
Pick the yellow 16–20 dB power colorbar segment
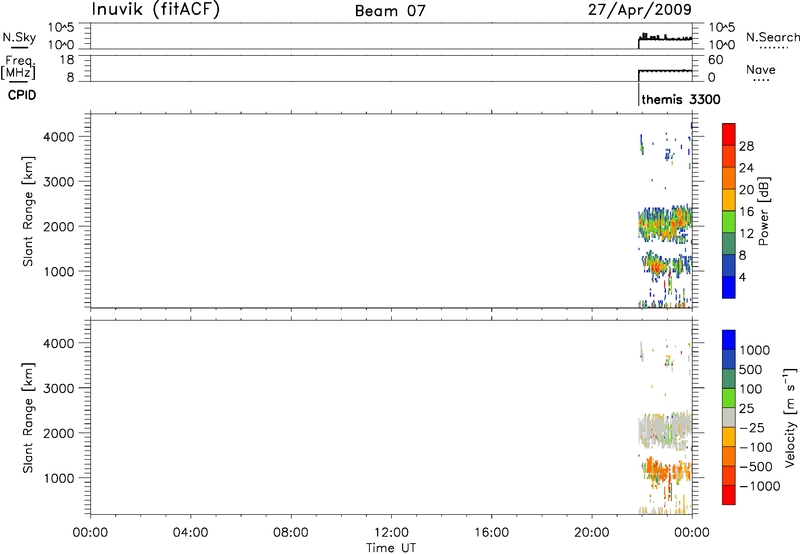tap(729, 199)
